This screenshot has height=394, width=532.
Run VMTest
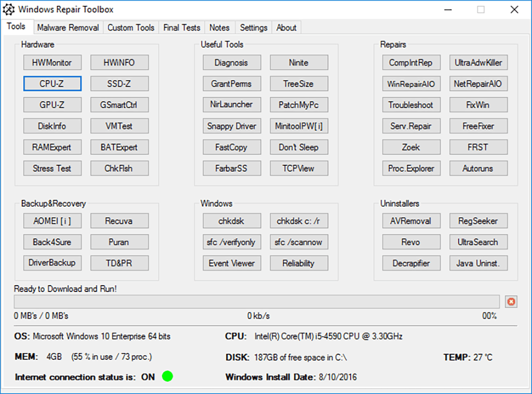pos(119,126)
